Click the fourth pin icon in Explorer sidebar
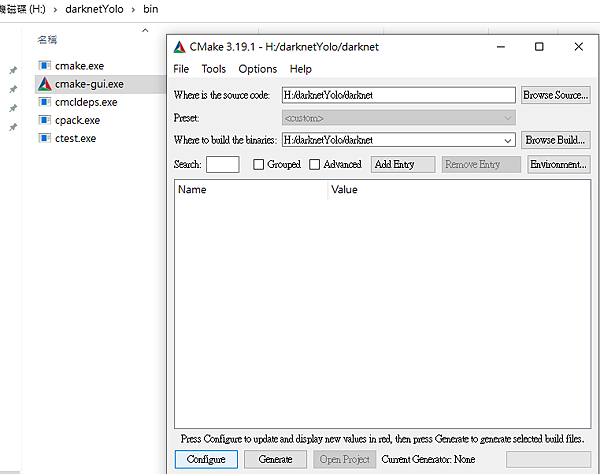This screenshot has width=600, height=474. 13,127
